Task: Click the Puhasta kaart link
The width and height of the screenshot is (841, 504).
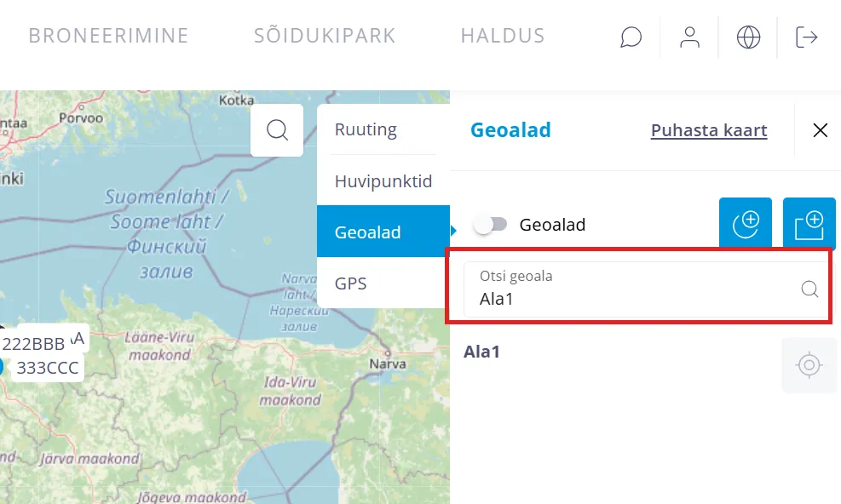Action: [709, 130]
